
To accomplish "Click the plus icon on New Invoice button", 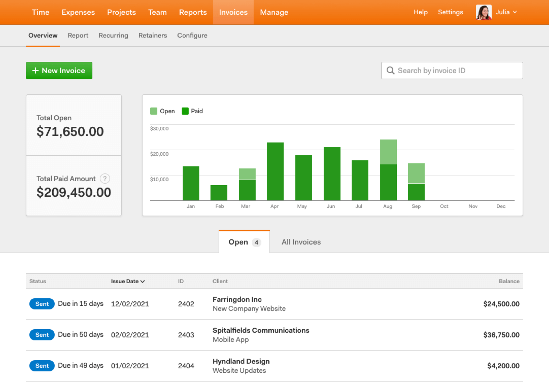I will [36, 71].
